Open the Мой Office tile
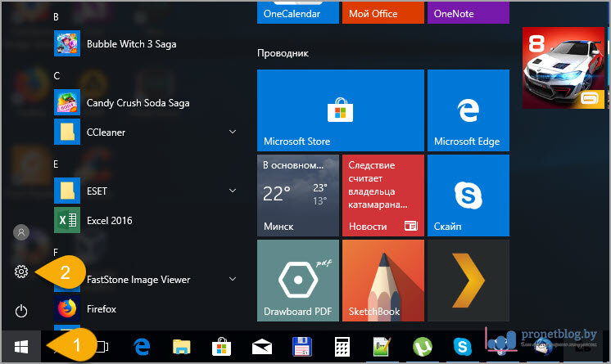Image resolution: width=611 pixels, height=364 pixels. (383, 12)
